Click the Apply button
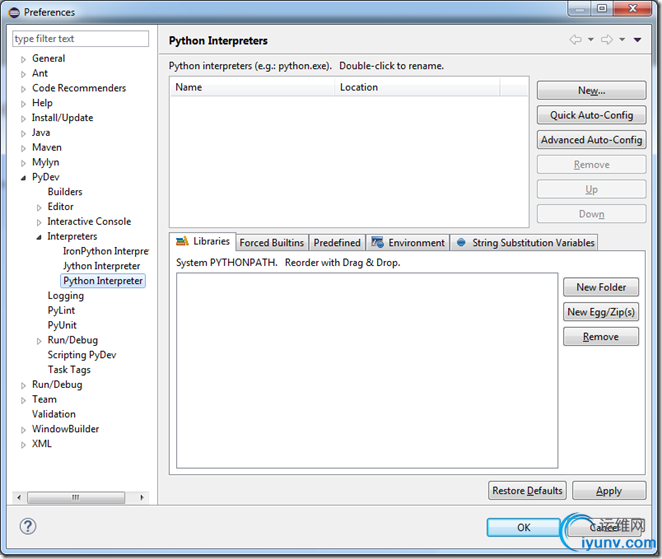 tap(609, 491)
